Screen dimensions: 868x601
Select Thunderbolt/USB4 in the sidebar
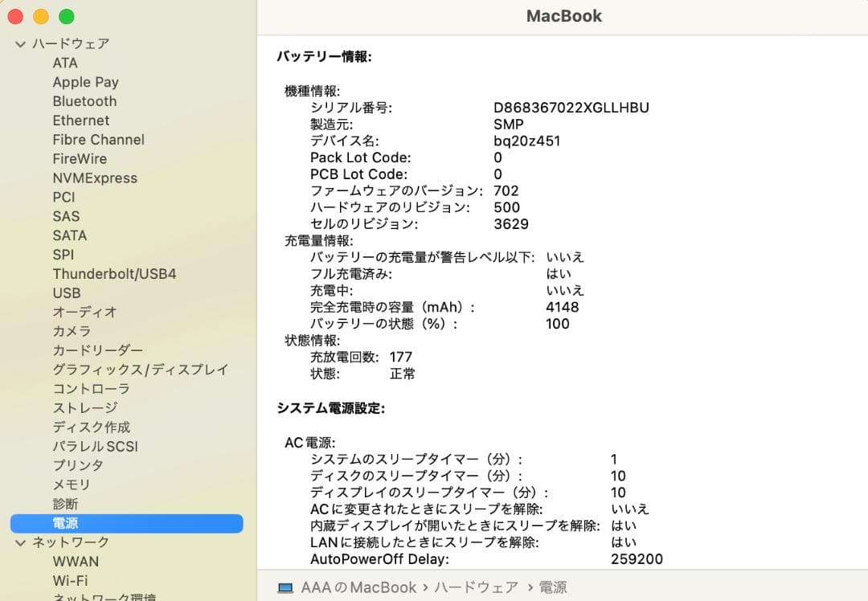(115, 273)
